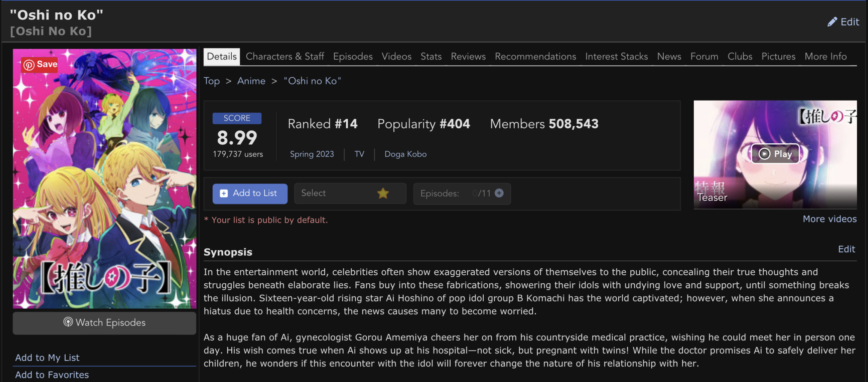Click the podcast icon in Watch Episodes

coord(68,322)
